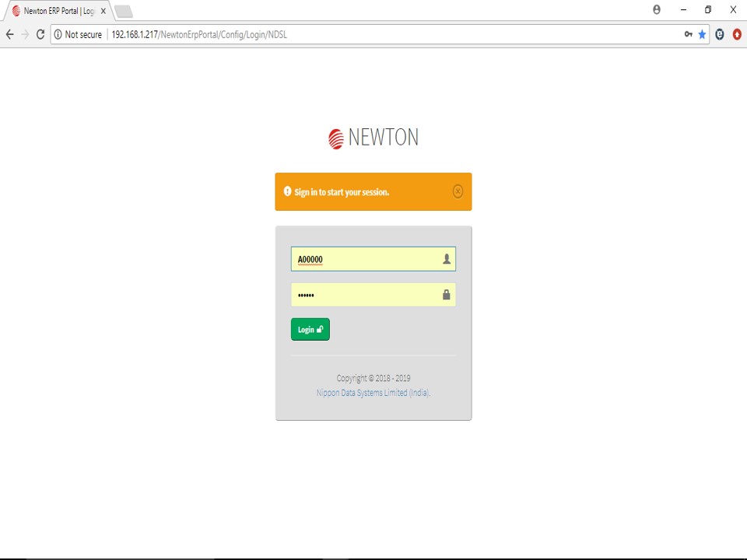The width and height of the screenshot is (747, 560).
Task: Click the Newton red globe logo
Action: point(336,139)
